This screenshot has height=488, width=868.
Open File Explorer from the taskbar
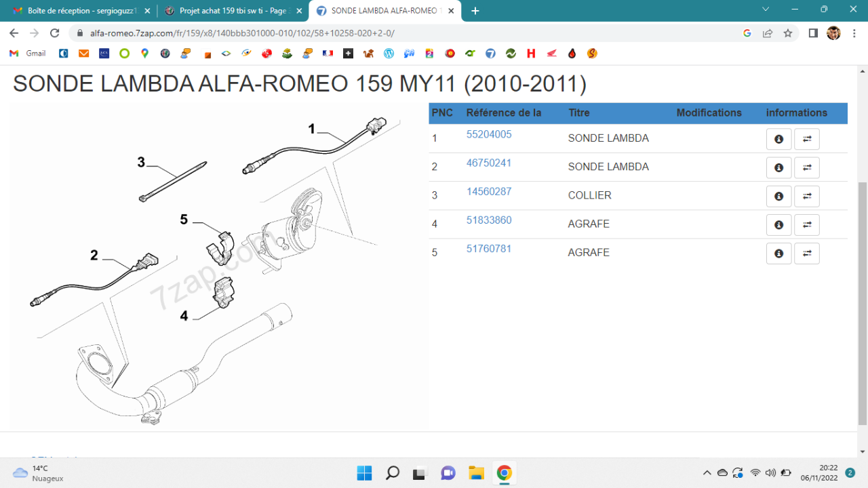coord(475,473)
